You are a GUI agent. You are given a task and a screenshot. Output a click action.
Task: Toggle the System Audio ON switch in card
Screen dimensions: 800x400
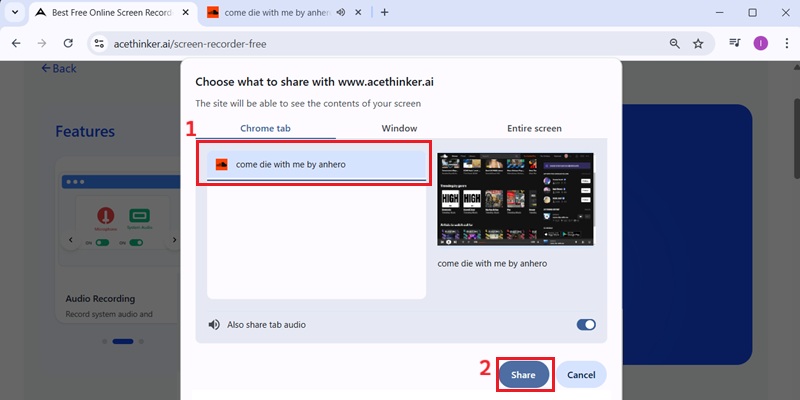point(136,243)
